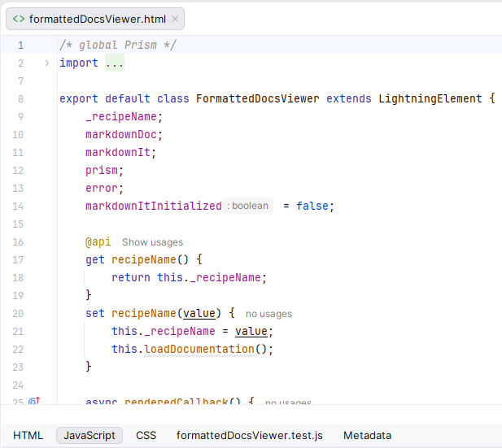
Task: Click line number 1 in gutter
Action: click(x=20, y=45)
